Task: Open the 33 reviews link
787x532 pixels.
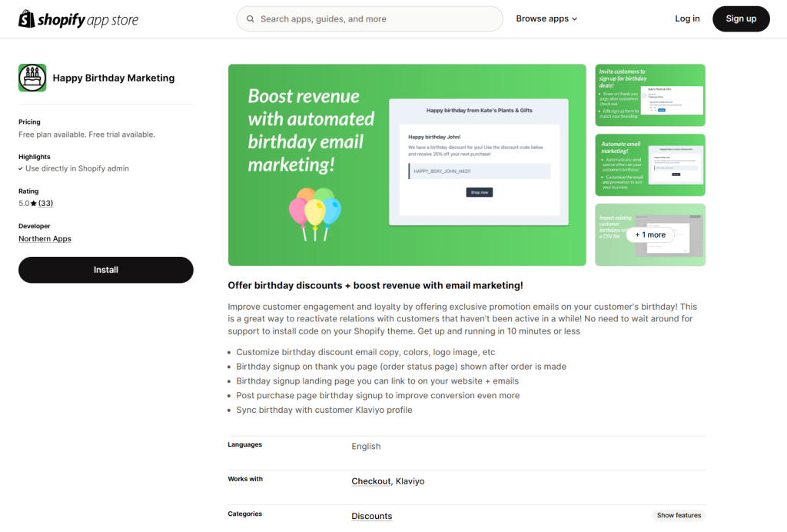Action: (x=45, y=203)
